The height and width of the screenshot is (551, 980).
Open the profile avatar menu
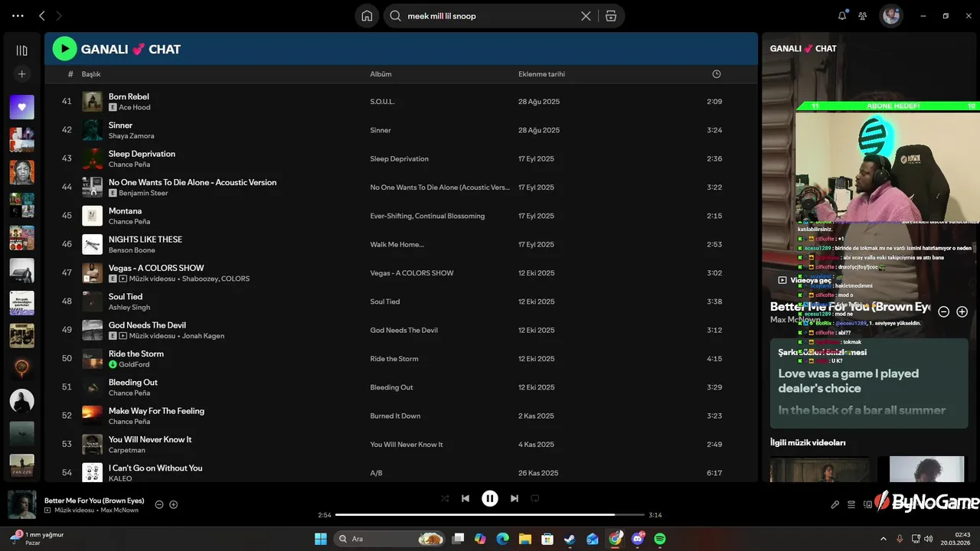tap(890, 15)
